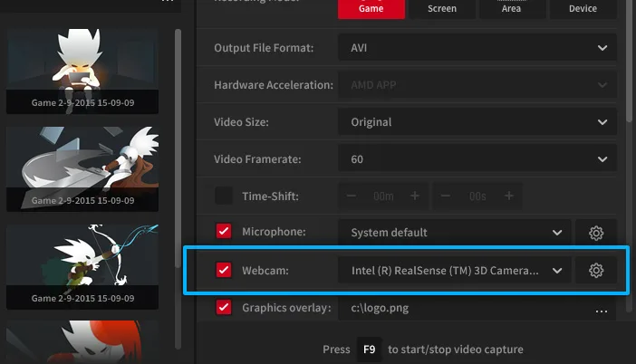This screenshot has width=636, height=364.
Task: Click the F9 hotkey button
Action: pos(369,350)
